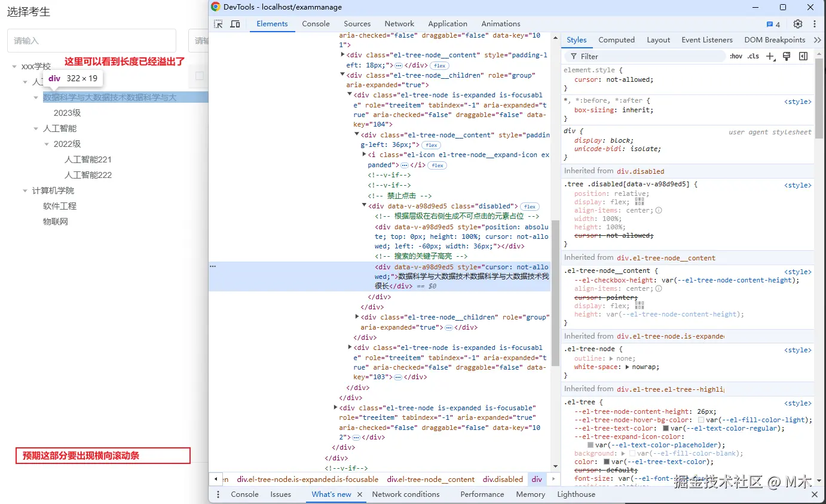The height and width of the screenshot is (504, 826).
Task: Open the Computed tab
Action: (x=616, y=40)
